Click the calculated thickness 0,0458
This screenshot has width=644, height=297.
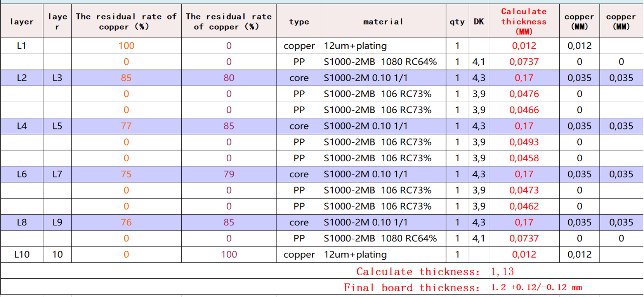click(524, 158)
